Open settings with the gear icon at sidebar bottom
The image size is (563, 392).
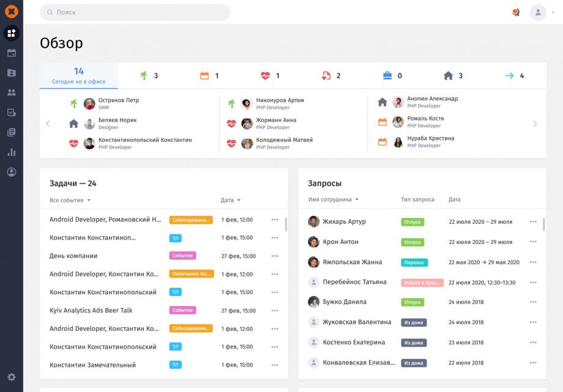tap(11, 377)
